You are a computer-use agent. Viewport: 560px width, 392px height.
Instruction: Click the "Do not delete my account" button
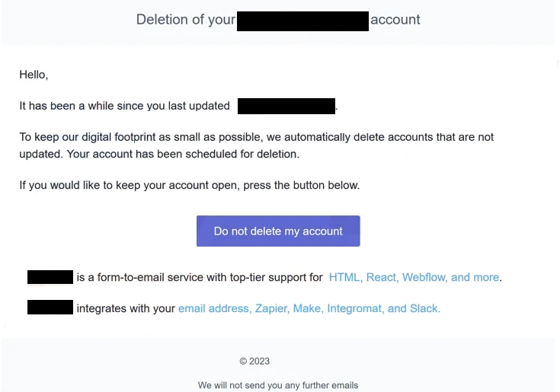click(x=278, y=231)
